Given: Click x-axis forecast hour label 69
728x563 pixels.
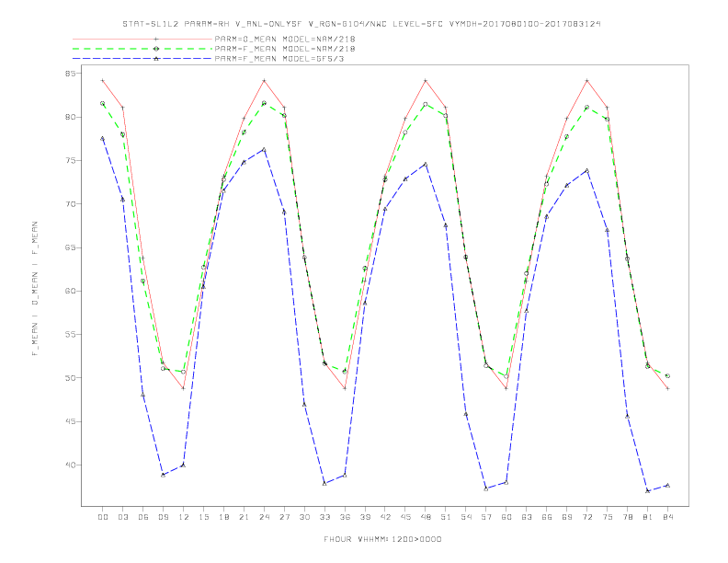Looking at the screenshot, I should click(567, 517).
